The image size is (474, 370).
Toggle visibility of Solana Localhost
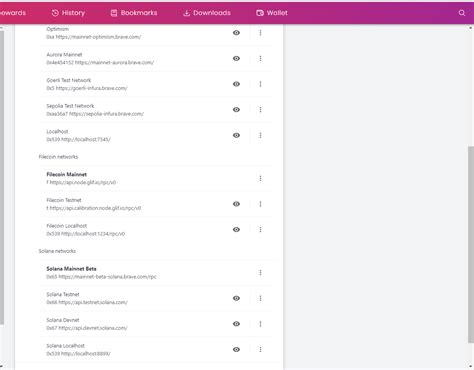(x=236, y=350)
